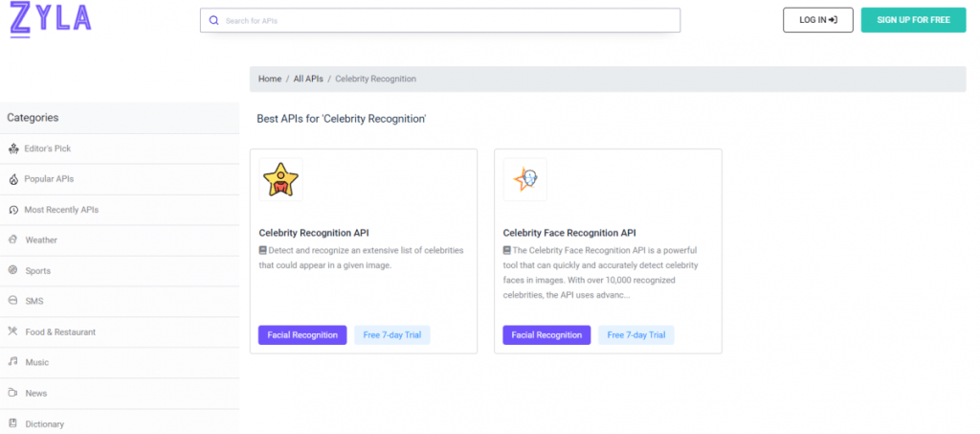Click the LOG IN button
This screenshot has height=434, width=980.
coord(818,20)
